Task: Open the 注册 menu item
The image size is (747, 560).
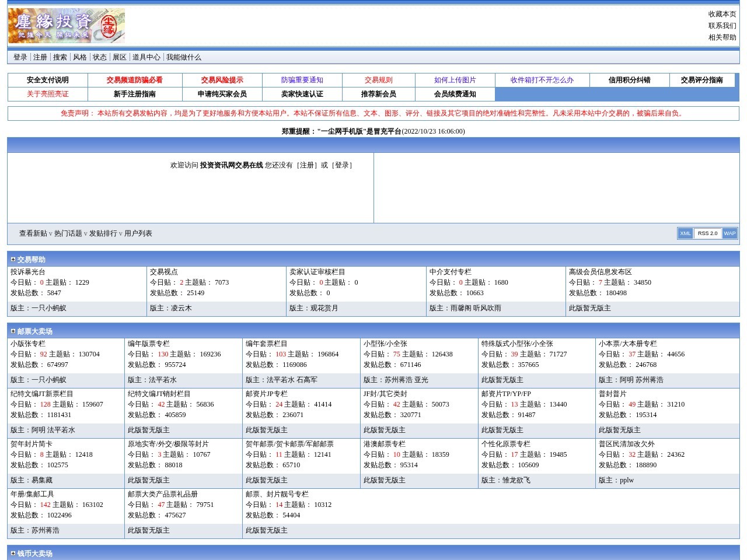Action: (x=40, y=57)
